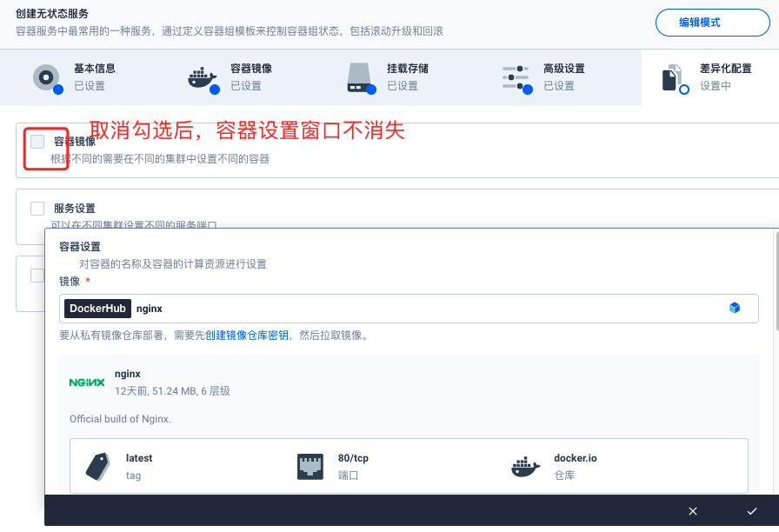
Task: Click the 容器设置 panel title
Action: click(80, 246)
